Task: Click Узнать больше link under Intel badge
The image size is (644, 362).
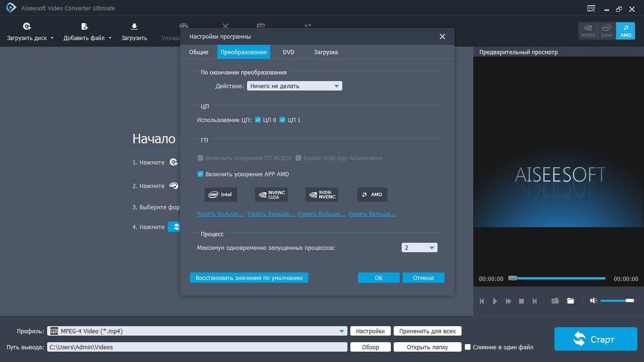Action: tap(221, 214)
